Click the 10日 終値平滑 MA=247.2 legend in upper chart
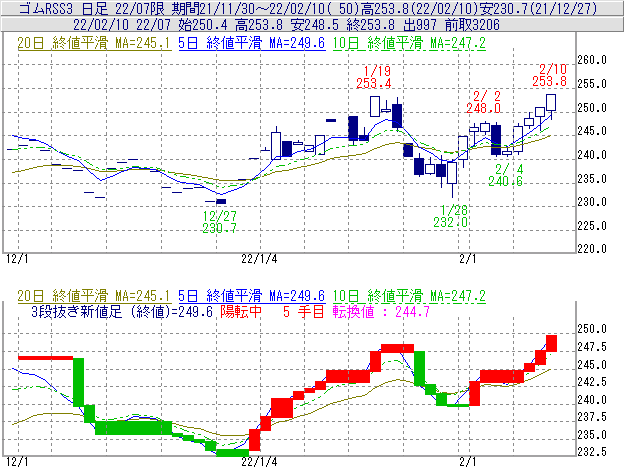Viewport: 624px width, 475px height. (x=409, y=43)
